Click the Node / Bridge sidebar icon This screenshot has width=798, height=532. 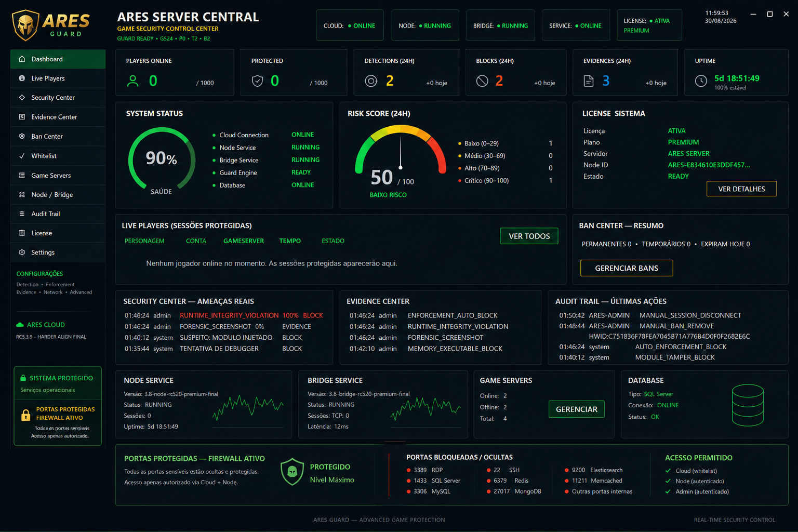[x=22, y=195]
